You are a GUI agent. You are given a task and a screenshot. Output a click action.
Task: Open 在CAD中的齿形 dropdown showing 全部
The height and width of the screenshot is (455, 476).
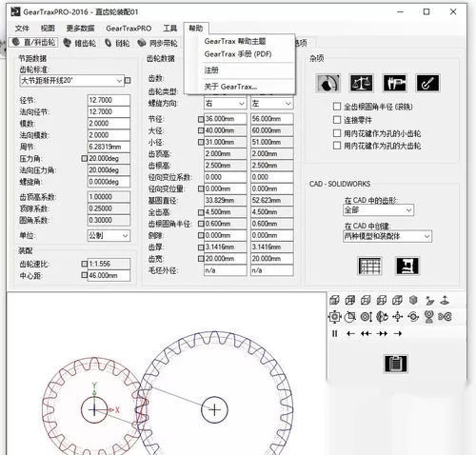378,210
